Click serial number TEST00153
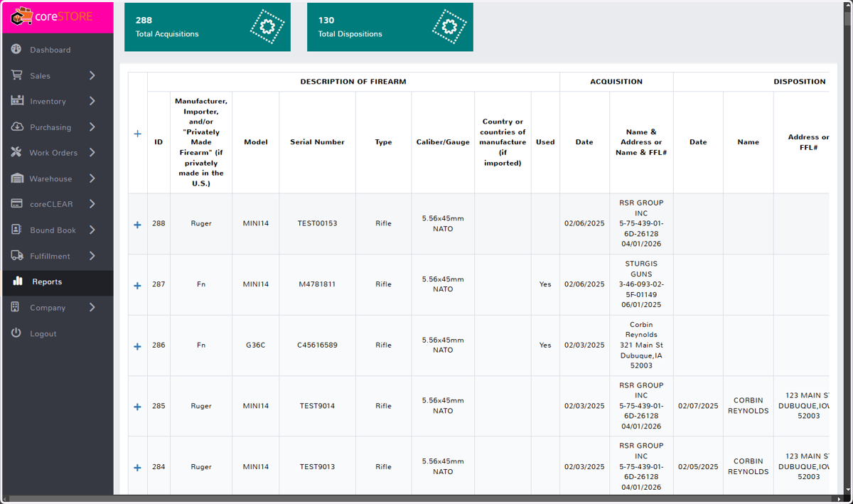Image resolution: width=853 pixels, height=504 pixels. [317, 223]
